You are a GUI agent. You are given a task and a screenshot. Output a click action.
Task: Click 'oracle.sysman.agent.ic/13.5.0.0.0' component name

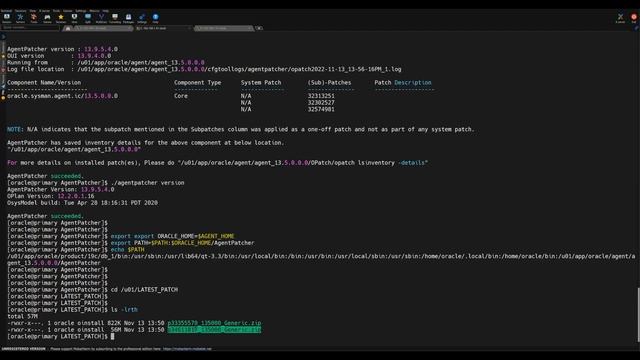[62, 96]
